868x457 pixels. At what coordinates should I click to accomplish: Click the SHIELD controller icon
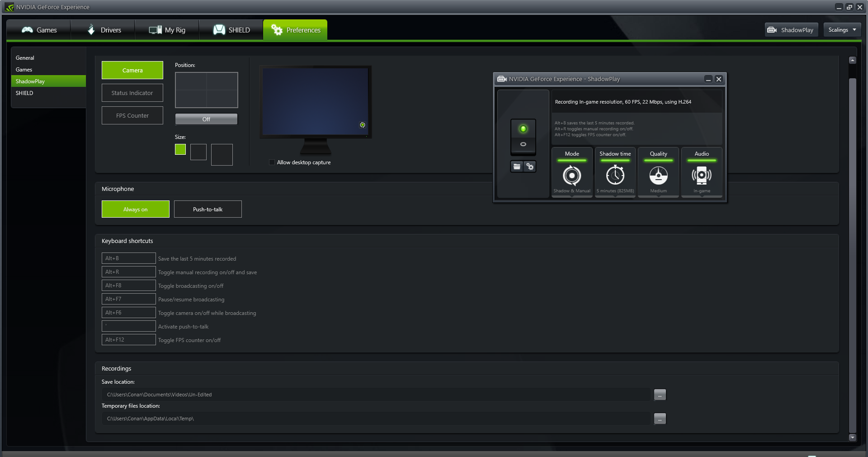tap(219, 30)
